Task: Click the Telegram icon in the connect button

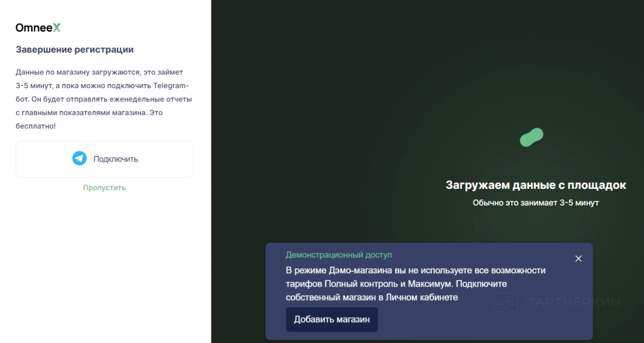Action: (x=79, y=159)
